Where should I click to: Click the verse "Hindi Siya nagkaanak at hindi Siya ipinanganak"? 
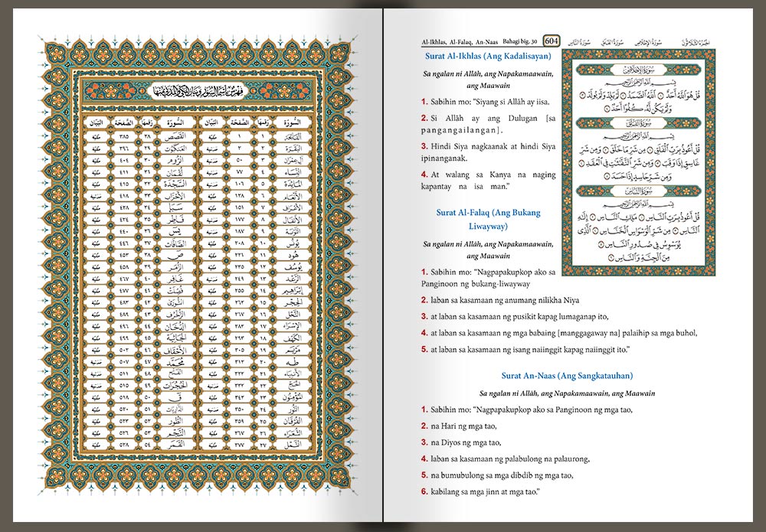click(x=488, y=152)
